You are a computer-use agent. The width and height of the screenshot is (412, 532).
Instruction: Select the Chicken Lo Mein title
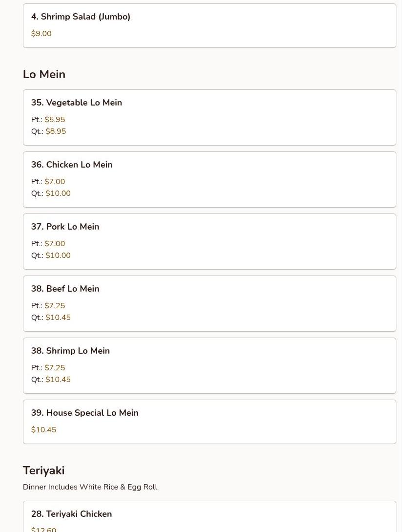72,165
